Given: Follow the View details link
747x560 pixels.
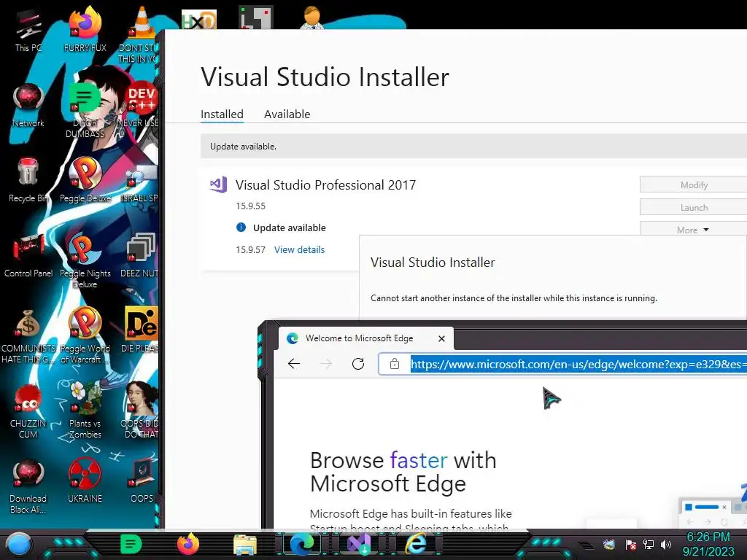Looking at the screenshot, I should tap(299, 249).
